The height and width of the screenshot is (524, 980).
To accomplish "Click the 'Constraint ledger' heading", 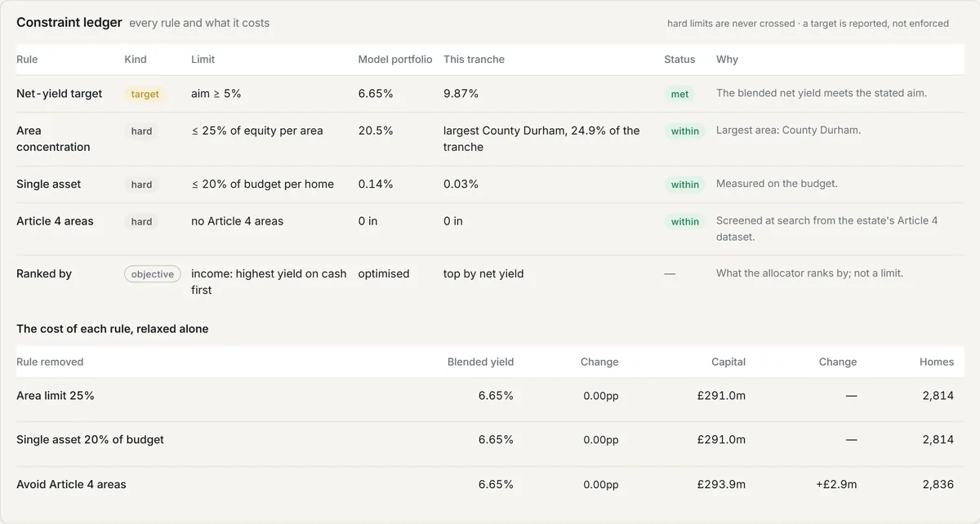I will pos(69,23).
